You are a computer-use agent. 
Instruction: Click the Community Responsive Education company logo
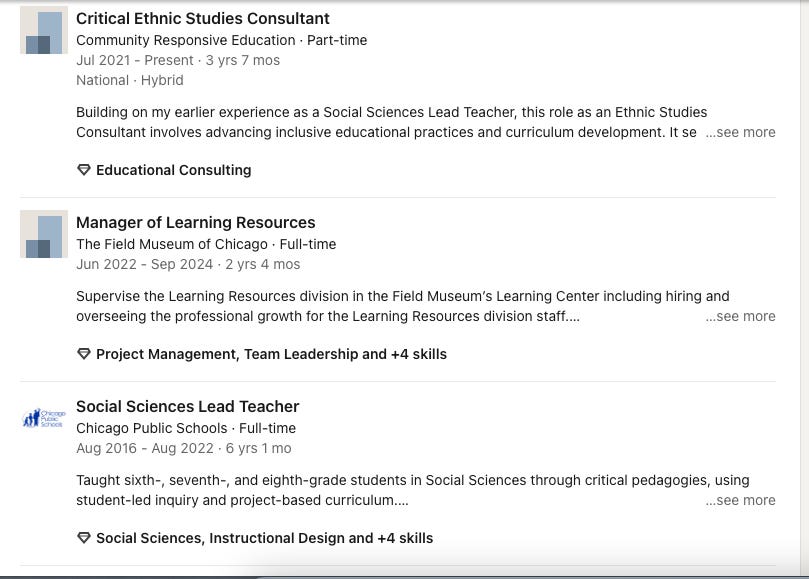click(44, 30)
